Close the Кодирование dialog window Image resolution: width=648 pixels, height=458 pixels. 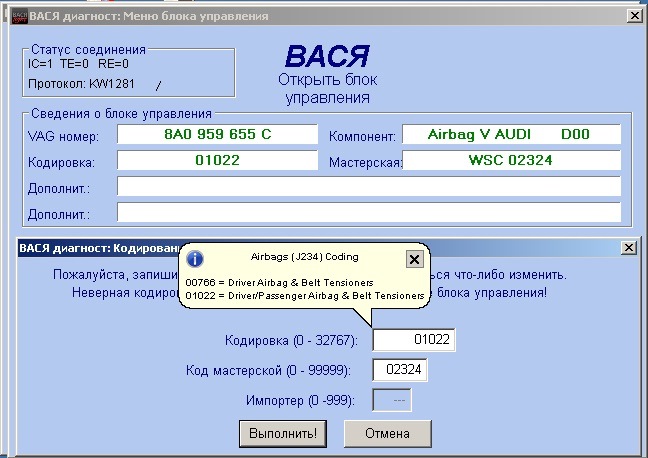pos(628,248)
